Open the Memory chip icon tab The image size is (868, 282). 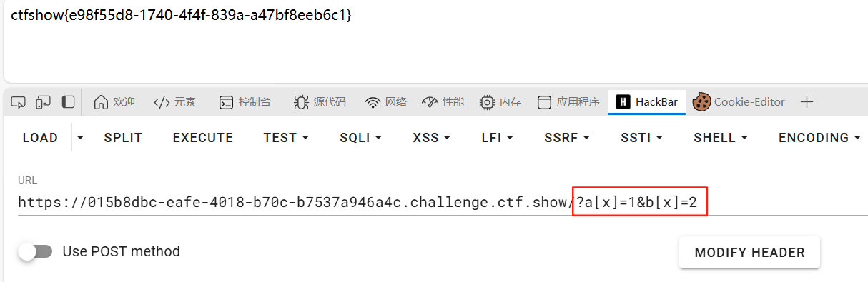[x=500, y=101]
